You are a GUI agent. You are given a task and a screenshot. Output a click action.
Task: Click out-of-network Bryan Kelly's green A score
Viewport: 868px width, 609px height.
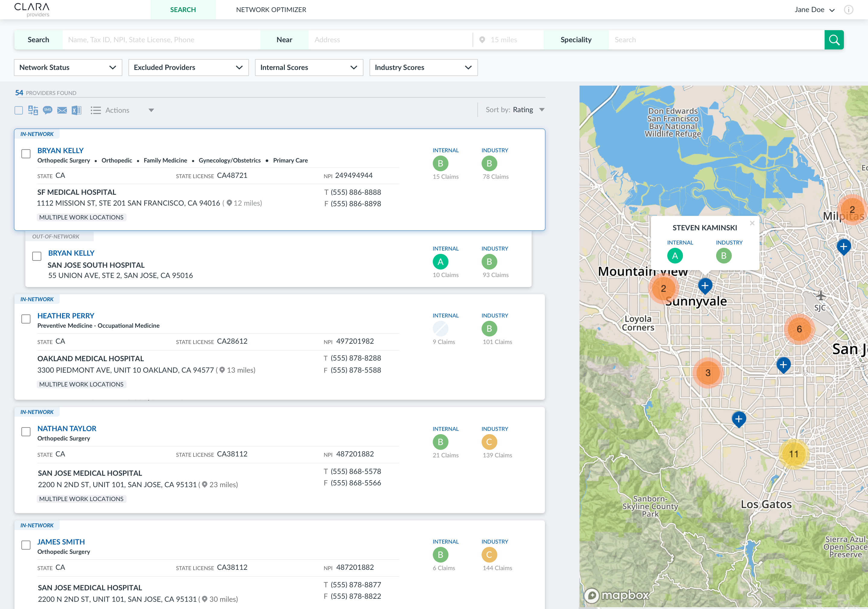click(440, 262)
